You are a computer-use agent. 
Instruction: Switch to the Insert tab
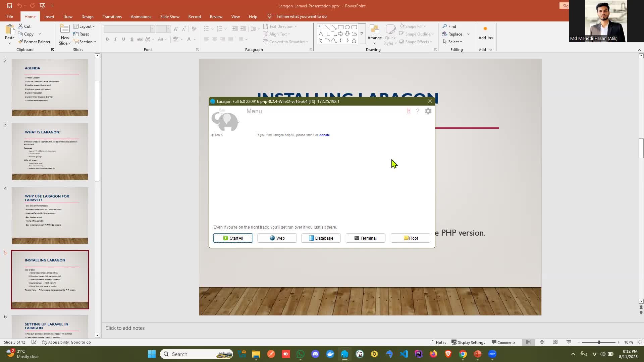point(49,16)
